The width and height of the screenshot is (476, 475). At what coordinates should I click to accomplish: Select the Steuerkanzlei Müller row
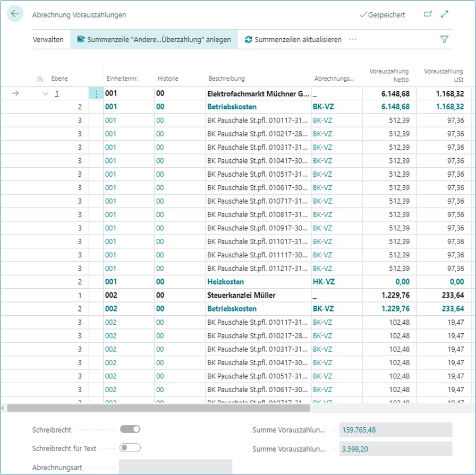click(242, 295)
